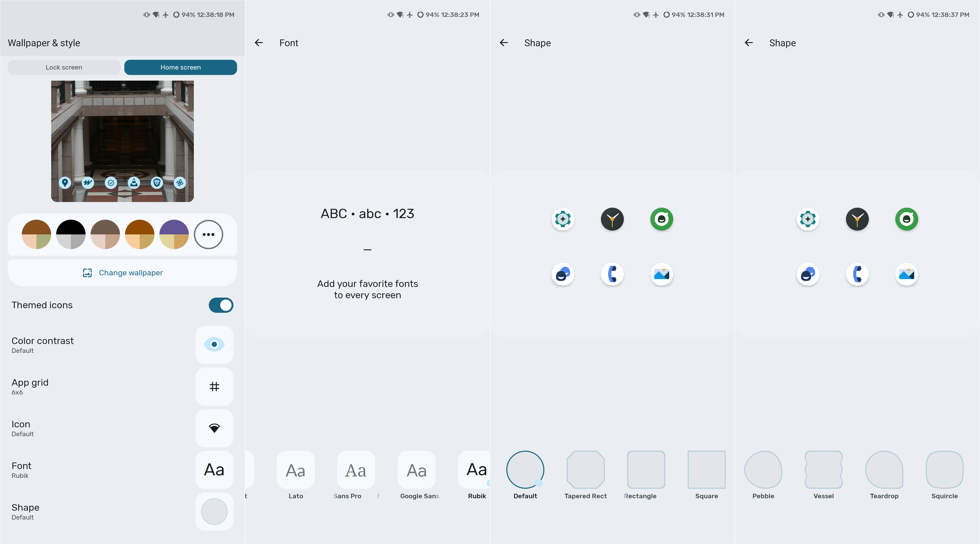Toggle the Themed icons switch
This screenshot has height=544, width=980.
[x=221, y=305]
